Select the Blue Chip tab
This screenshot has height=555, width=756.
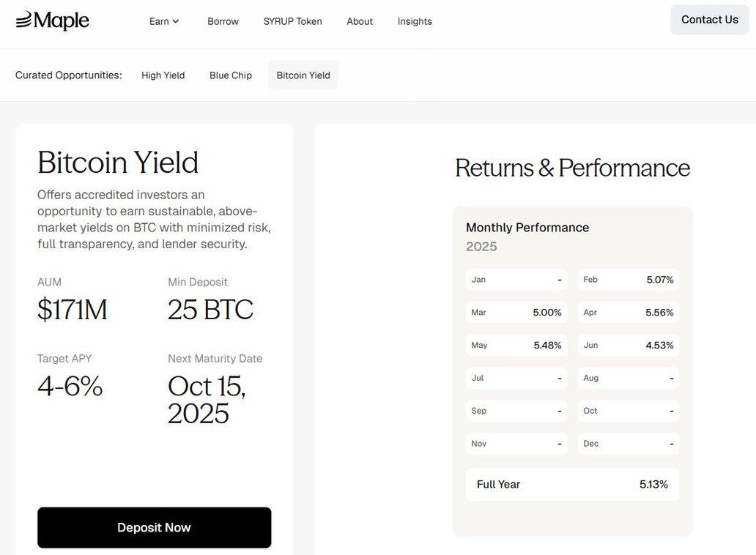click(x=231, y=75)
